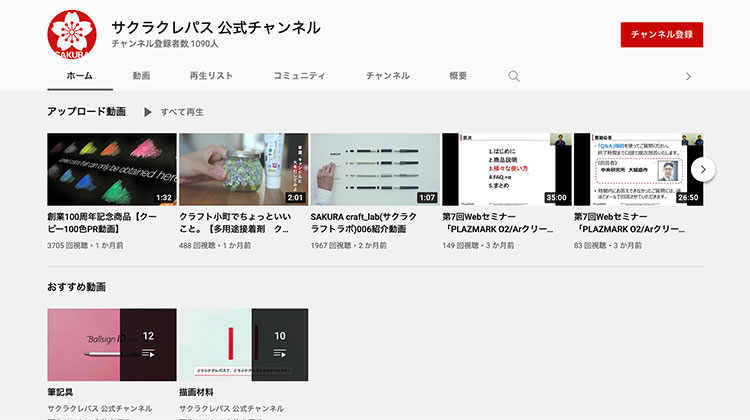Click the 描画材料 playlist title
750x420 pixels.
196,392
